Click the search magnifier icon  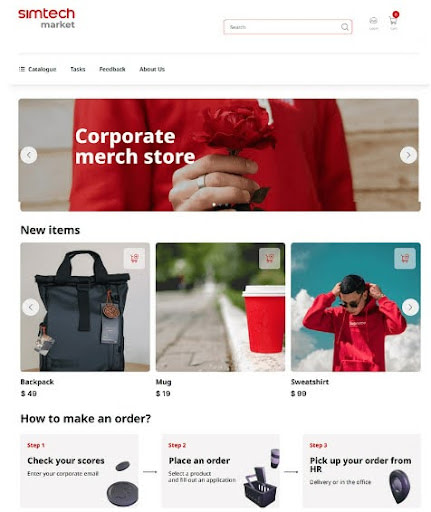pos(345,27)
